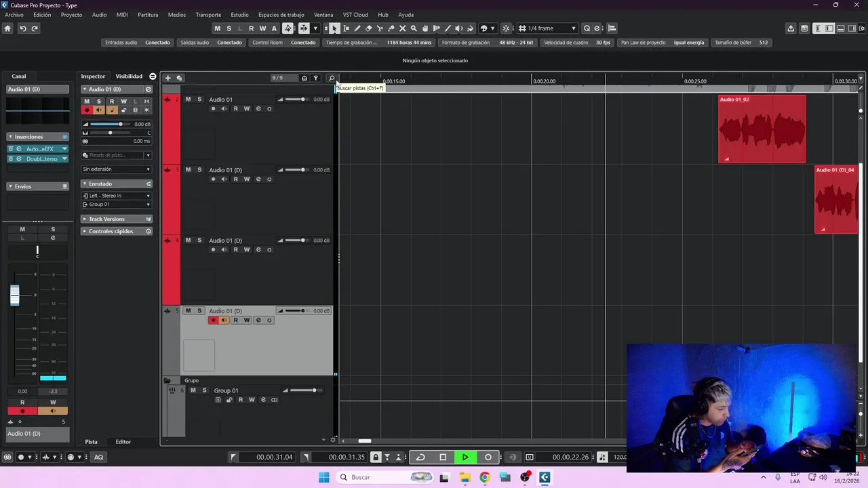This screenshot has width=868, height=488.
Task: Mute track 2 Audio 01
Action: [189, 100]
